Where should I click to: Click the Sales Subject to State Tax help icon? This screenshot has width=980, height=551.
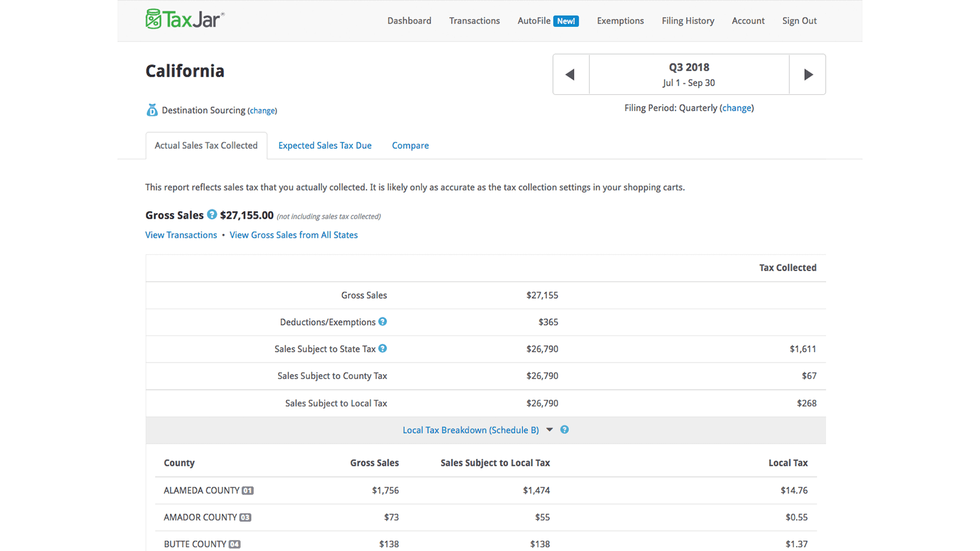[382, 348]
